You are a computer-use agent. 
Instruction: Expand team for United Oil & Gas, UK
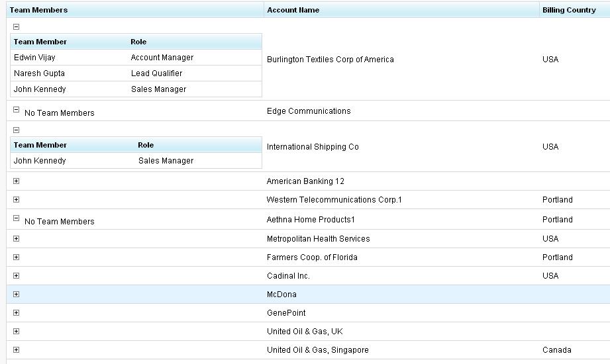click(x=16, y=332)
